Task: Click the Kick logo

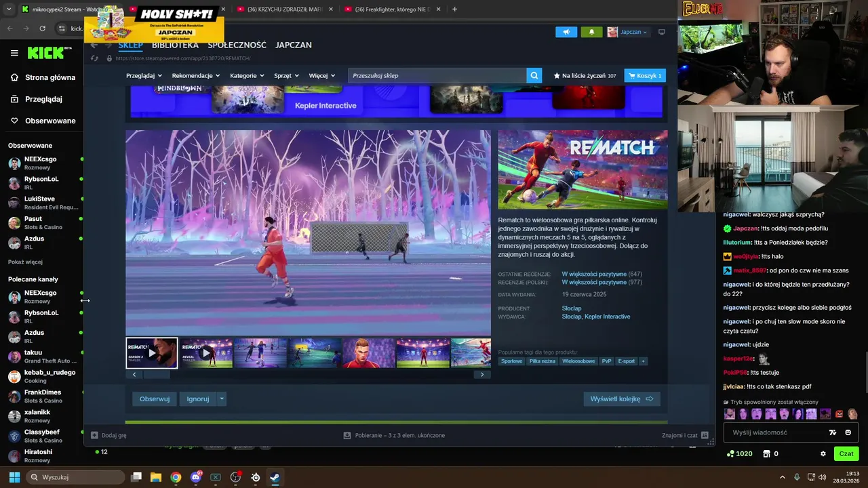Action: (x=47, y=53)
